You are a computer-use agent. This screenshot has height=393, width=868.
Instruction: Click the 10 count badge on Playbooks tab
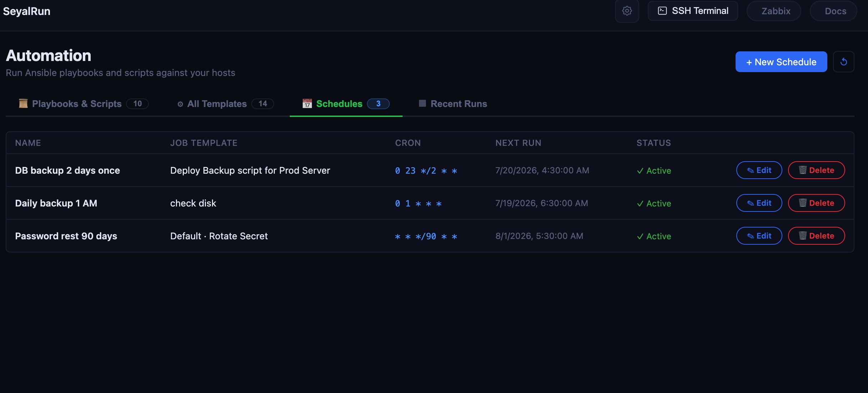pos(137,104)
